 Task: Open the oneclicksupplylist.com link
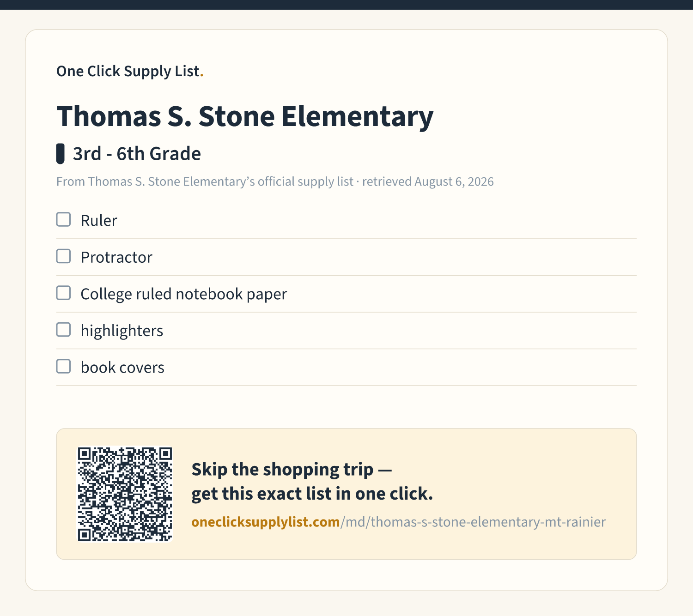click(x=266, y=522)
